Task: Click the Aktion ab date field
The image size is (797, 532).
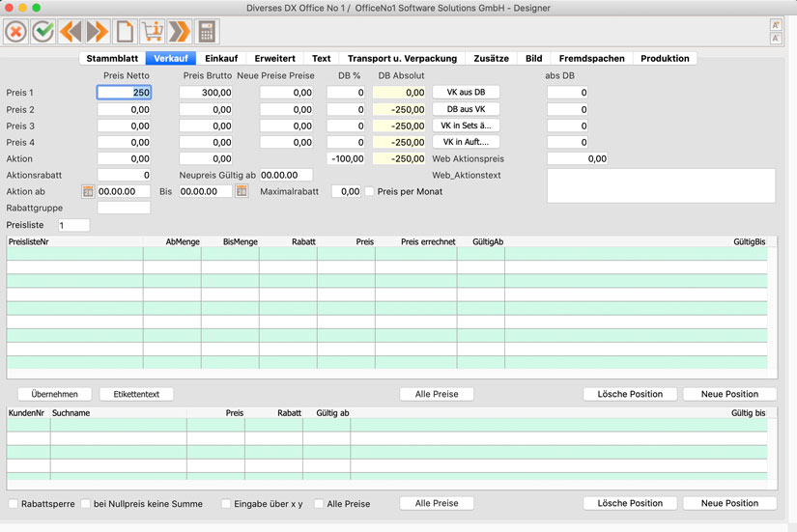Action: [124, 191]
